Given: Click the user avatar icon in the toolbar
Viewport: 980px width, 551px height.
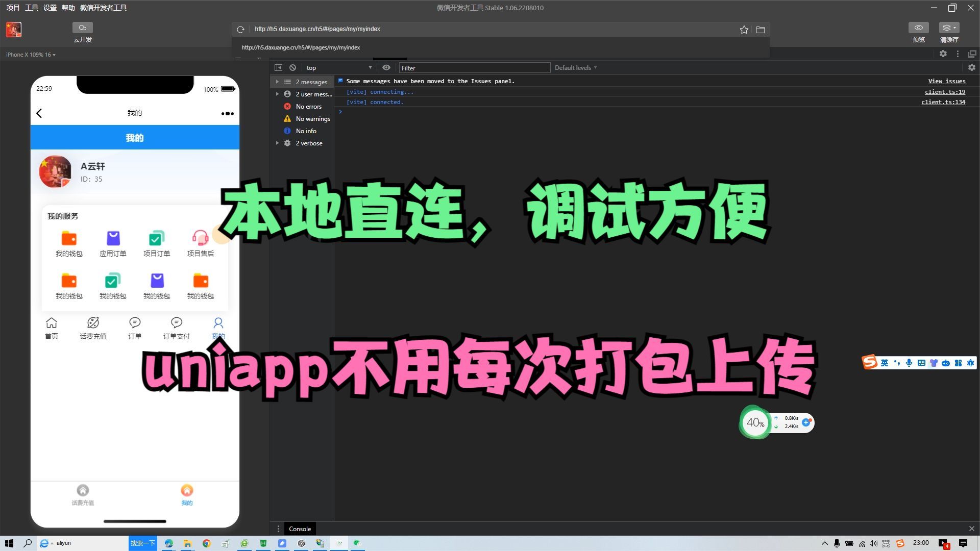Looking at the screenshot, I should click(x=14, y=30).
